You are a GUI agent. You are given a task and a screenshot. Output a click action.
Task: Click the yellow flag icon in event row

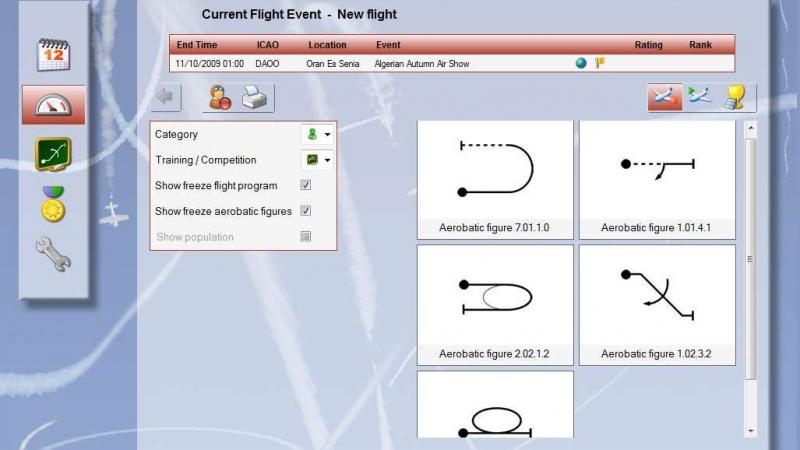(x=600, y=63)
